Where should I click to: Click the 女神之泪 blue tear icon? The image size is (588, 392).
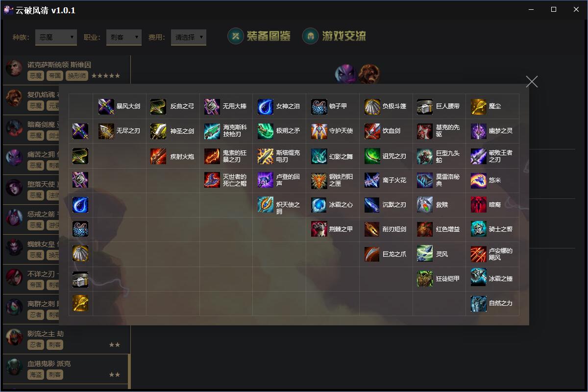pyautogui.click(x=266, y=106)
